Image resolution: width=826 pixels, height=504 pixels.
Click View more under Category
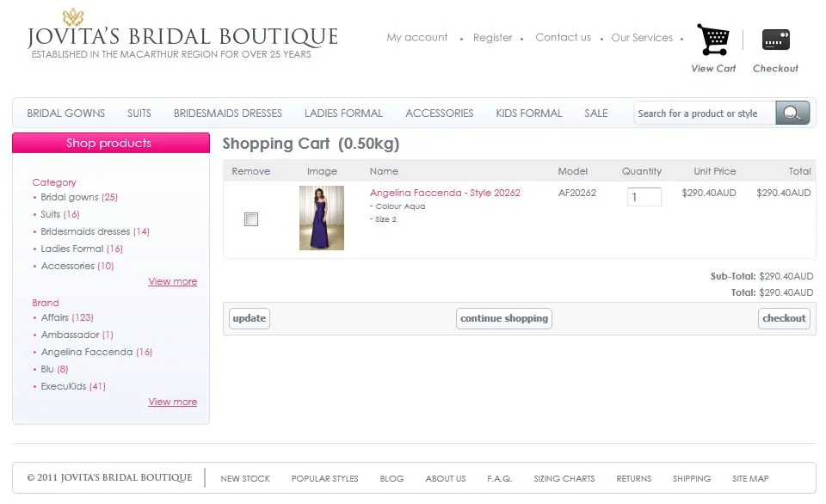pyautogui.click(x=173, y=281)
